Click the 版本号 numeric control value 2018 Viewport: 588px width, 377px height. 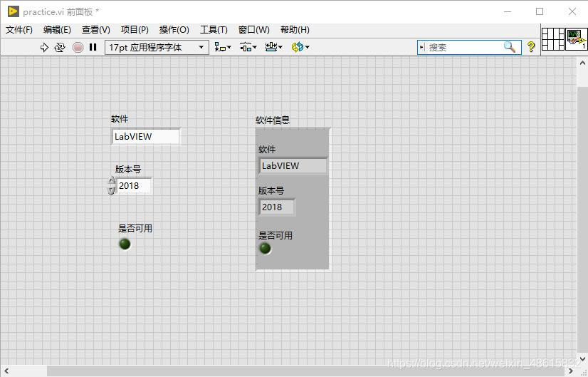[x=135, y=186]
